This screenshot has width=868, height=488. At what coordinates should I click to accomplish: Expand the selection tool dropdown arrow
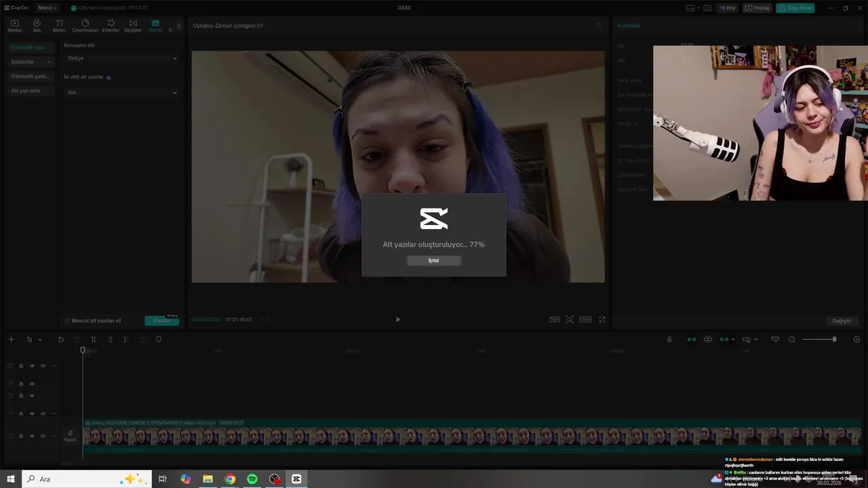pos(40,340)
